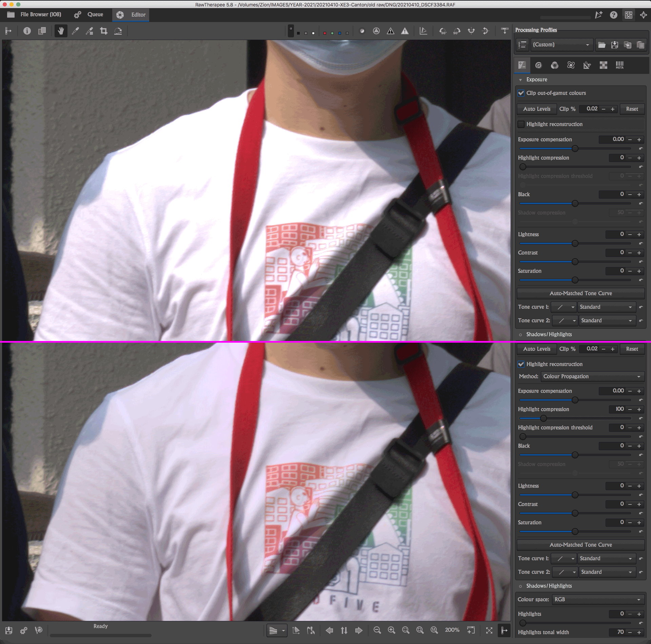651x644 pixels.
Task: Toggle the clipped highlight indication icon
Action: point(405,31)
